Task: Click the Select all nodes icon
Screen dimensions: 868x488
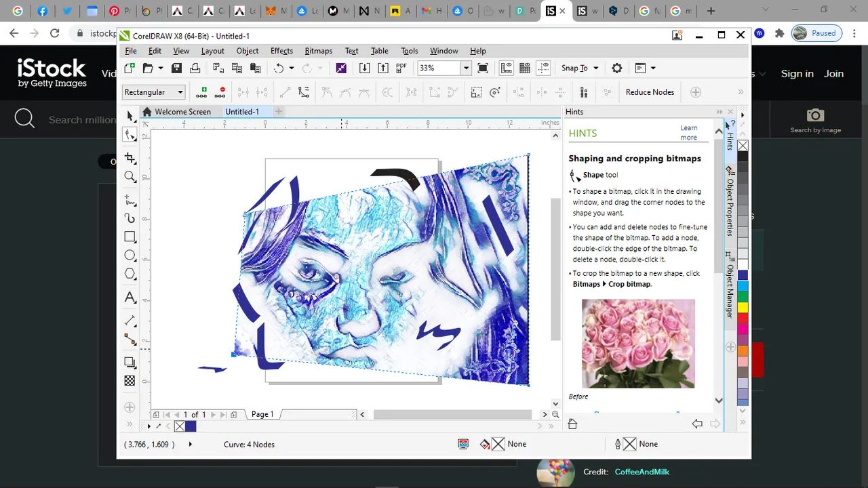Action: (x=583, y=92)
